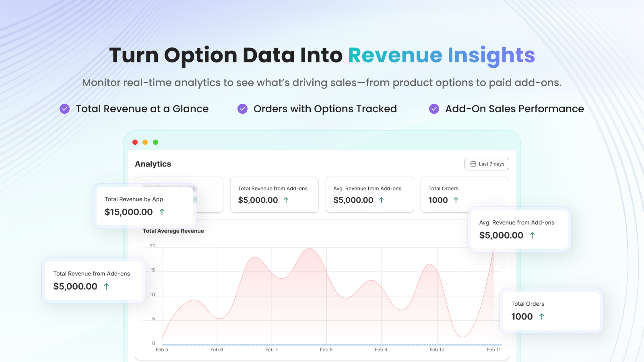
Task: Select the Total Revenue by App card title
Action: (x=134, y=199)
